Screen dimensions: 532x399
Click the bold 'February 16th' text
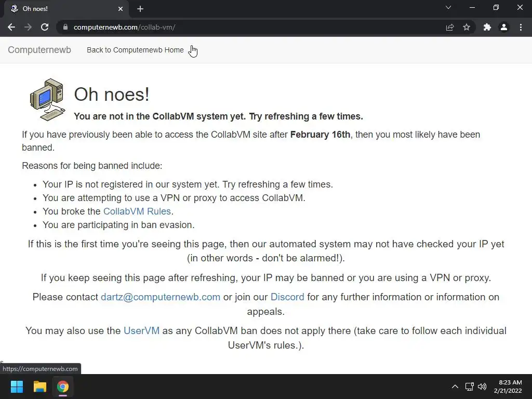[x=320, y=135]
